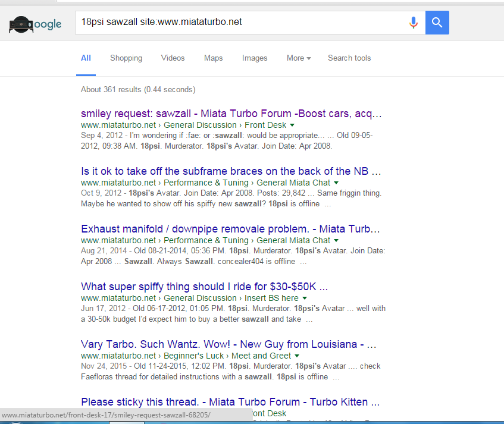This screenshot has width=504, height=424.
Task: Open 'smiley request: sawzall' result
Action: pos(231,114)
